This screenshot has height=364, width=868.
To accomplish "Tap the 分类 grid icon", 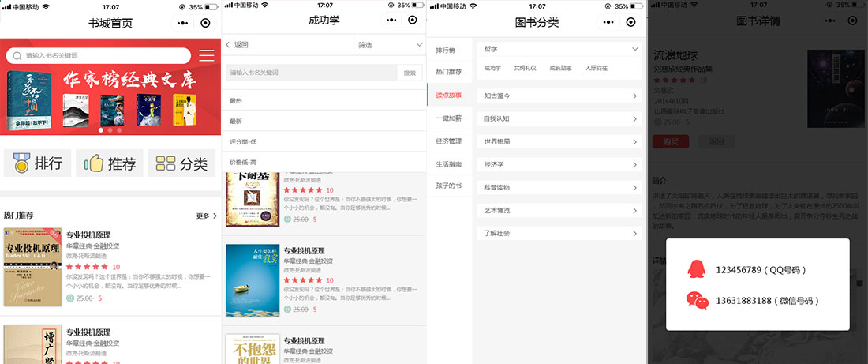I will (166, 164).
